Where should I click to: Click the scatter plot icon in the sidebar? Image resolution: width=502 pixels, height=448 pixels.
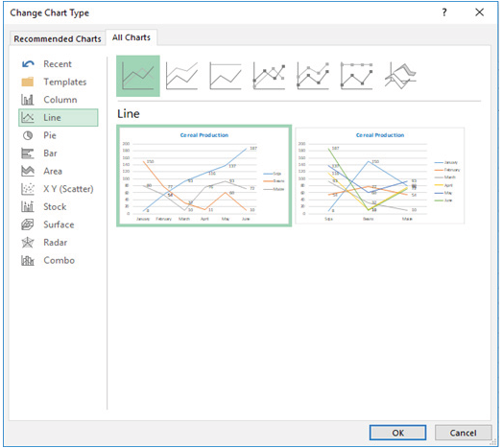[28, 189]
